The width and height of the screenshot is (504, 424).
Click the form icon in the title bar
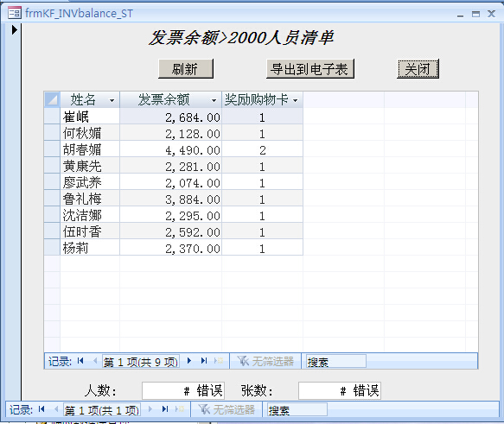[15, 13]
